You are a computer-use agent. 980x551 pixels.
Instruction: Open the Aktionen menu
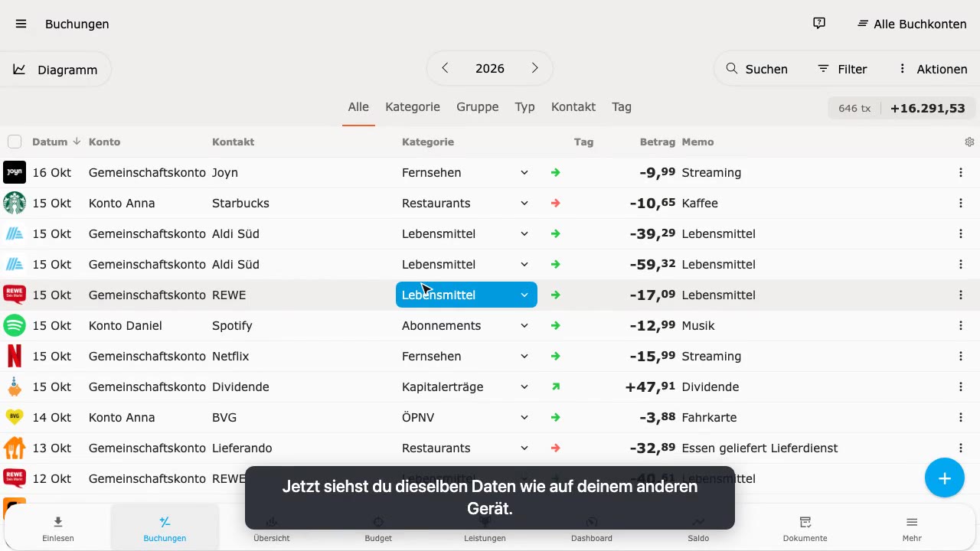coord(933,70)
